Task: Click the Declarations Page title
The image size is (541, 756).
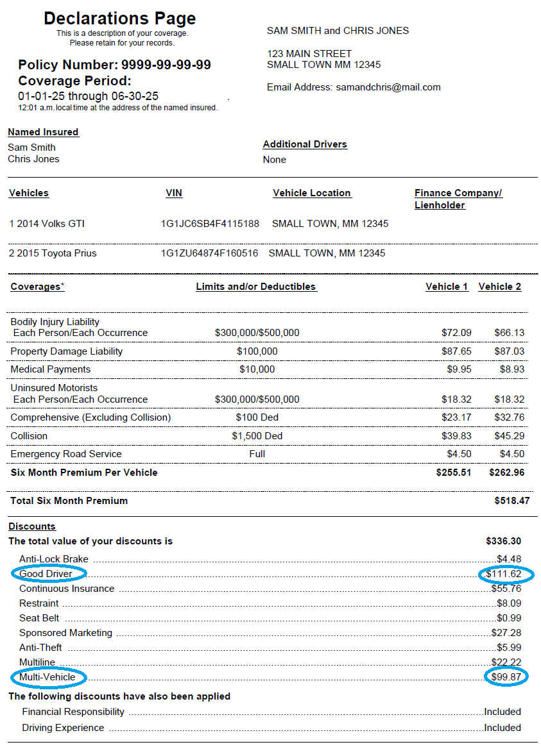Action: pyautogui.click(x=119, y=19)
